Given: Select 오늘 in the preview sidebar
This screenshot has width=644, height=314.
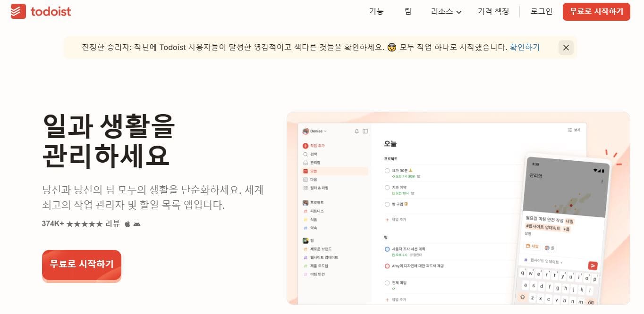Looking at the screenshot, I should (x=335, y=171).
